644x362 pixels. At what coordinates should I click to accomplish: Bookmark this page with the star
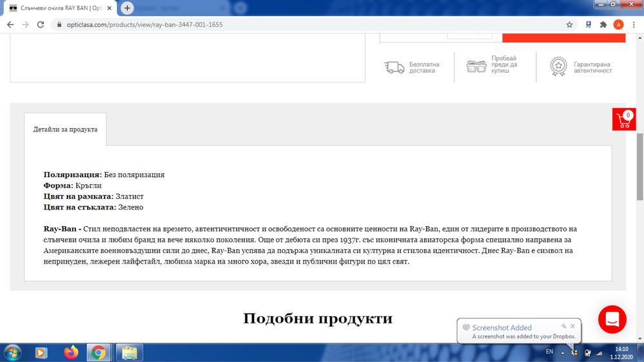(569, 24)
